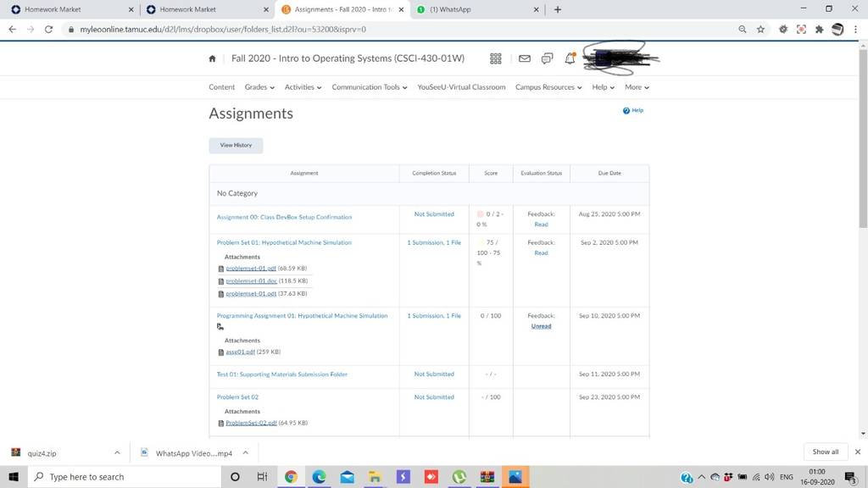Open Mail app on taskbar
Viewport: 868px width, 488px height.
pyautogui.click(x=347, y=476)
